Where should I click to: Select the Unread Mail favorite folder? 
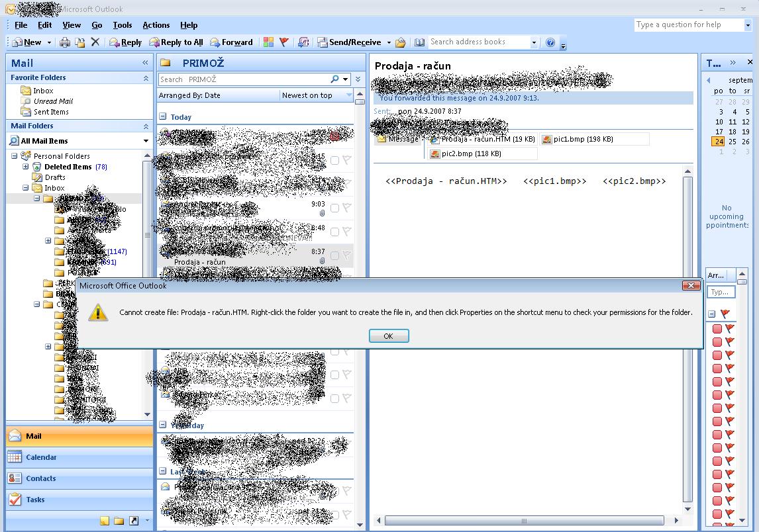click(x=53, y=101)
